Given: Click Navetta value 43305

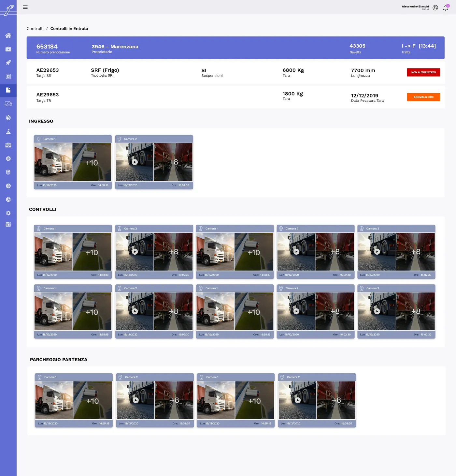Looking at the screenshot, I should point(357,46).
